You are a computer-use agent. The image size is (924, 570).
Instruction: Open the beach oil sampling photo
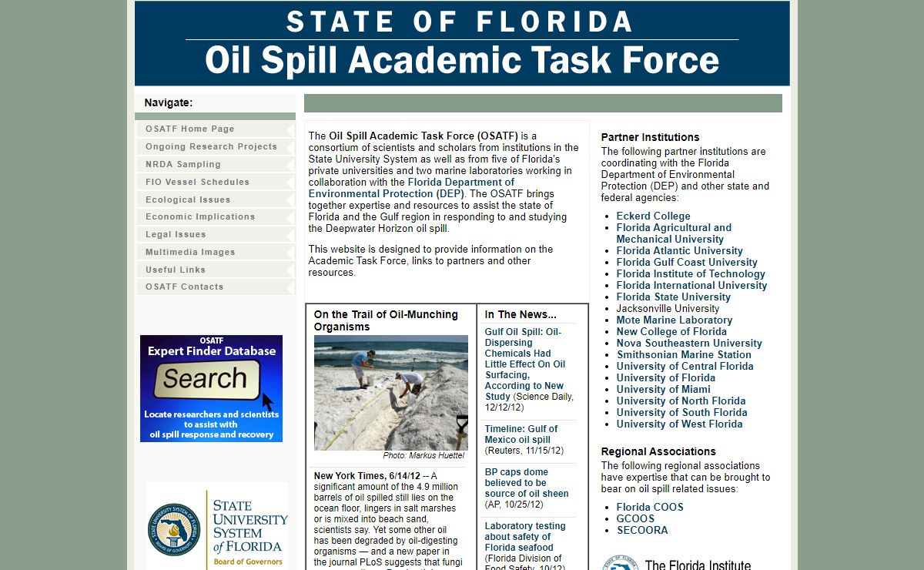391,393
